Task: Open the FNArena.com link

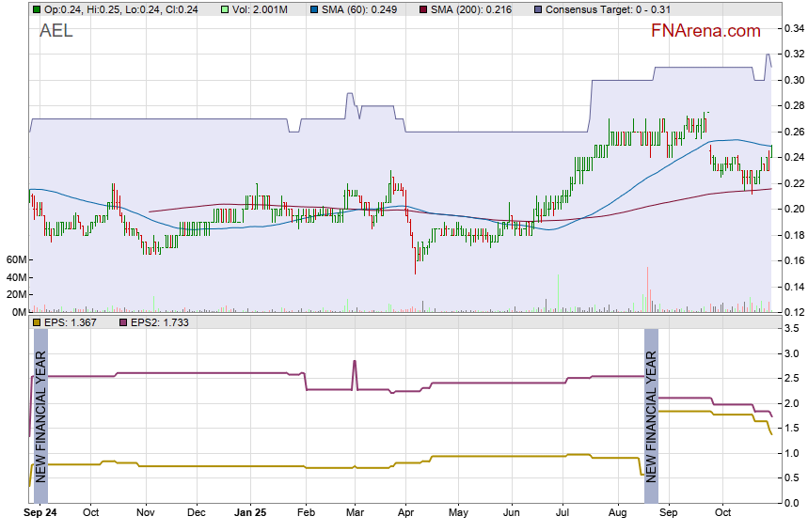Action: pyautogui.click(x=705, y=31)
